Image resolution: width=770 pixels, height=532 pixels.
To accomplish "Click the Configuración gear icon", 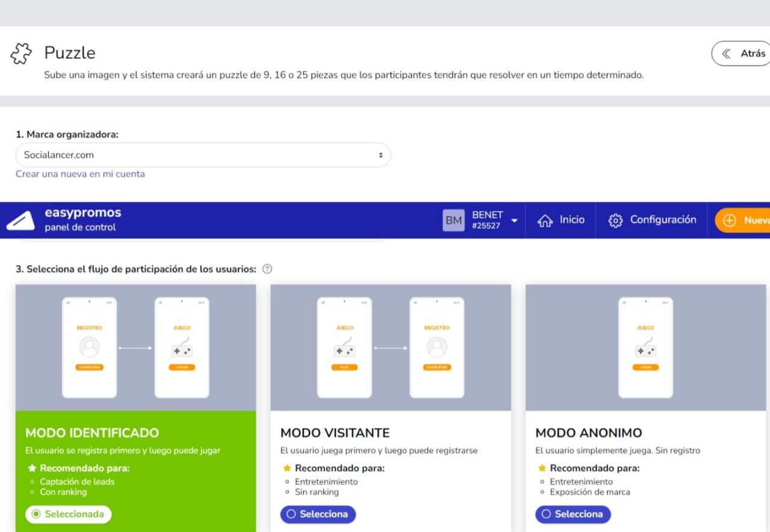I will pyautogui.click(x=615, y=221).
